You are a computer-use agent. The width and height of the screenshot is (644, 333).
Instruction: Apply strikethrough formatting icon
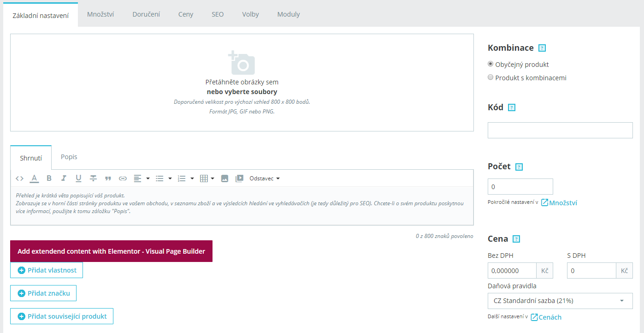point(93,178)
